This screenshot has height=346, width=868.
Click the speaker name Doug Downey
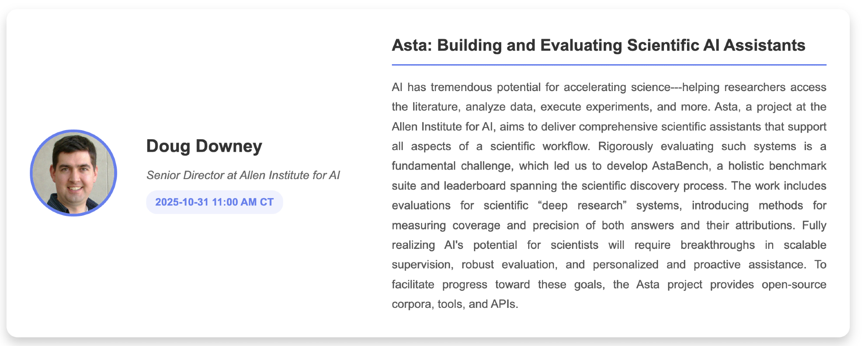pyautogui.click(x=204, y=146)
